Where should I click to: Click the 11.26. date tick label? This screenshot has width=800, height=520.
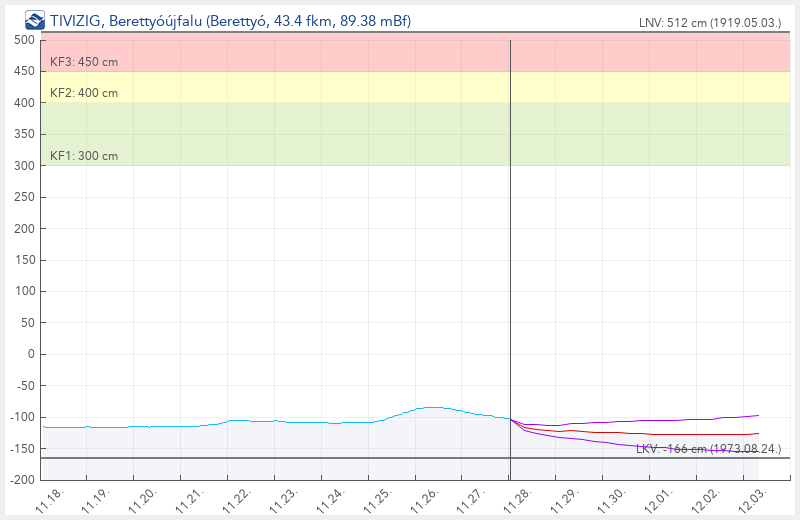coord(424,497)
